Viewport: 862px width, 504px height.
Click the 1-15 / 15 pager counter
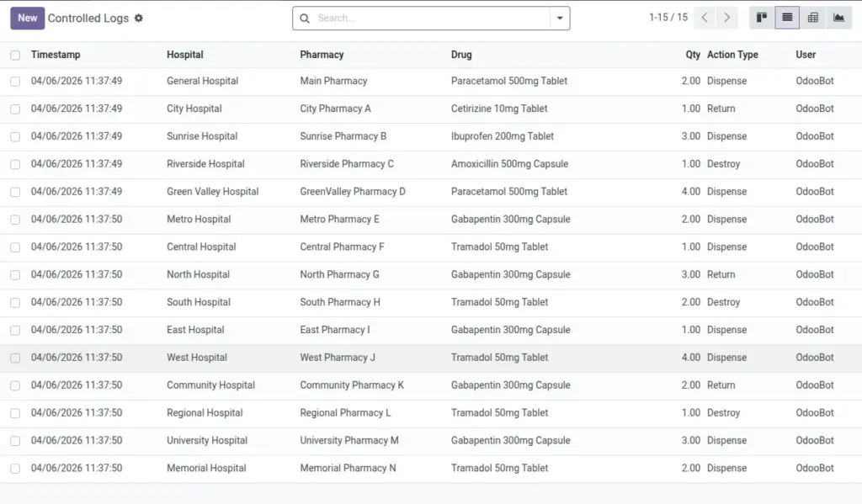[668, 18]
